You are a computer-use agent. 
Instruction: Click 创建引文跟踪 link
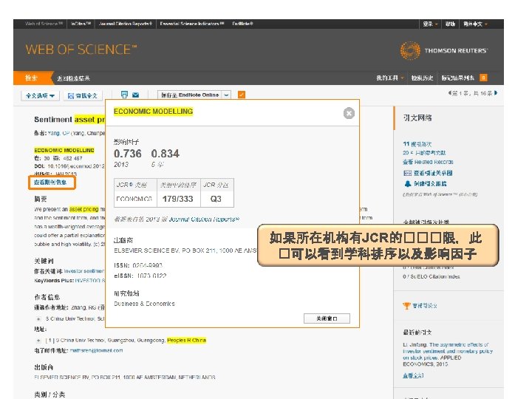(x=430, y=183)
